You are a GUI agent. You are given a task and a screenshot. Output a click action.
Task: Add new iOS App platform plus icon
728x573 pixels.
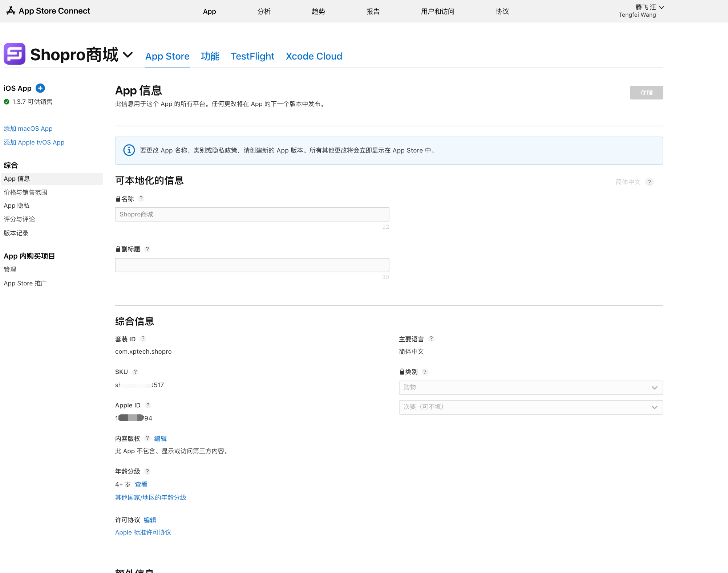pyautogui.click(x=40, y=88)
